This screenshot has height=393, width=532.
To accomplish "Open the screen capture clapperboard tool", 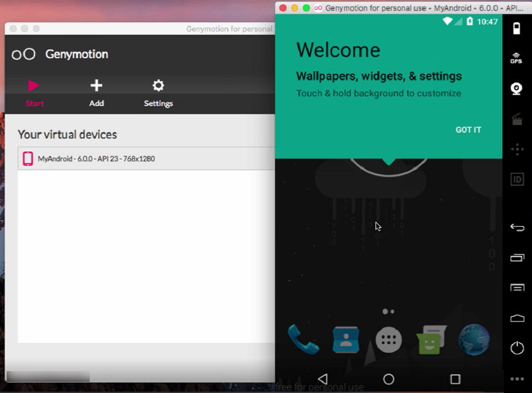I will tap(517, 119).
